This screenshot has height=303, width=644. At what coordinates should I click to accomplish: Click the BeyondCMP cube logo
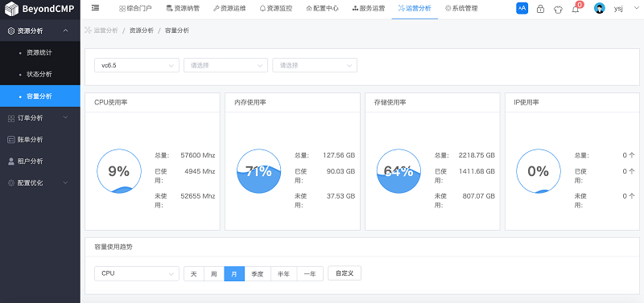pyautogui.click(x=11, y=9)
